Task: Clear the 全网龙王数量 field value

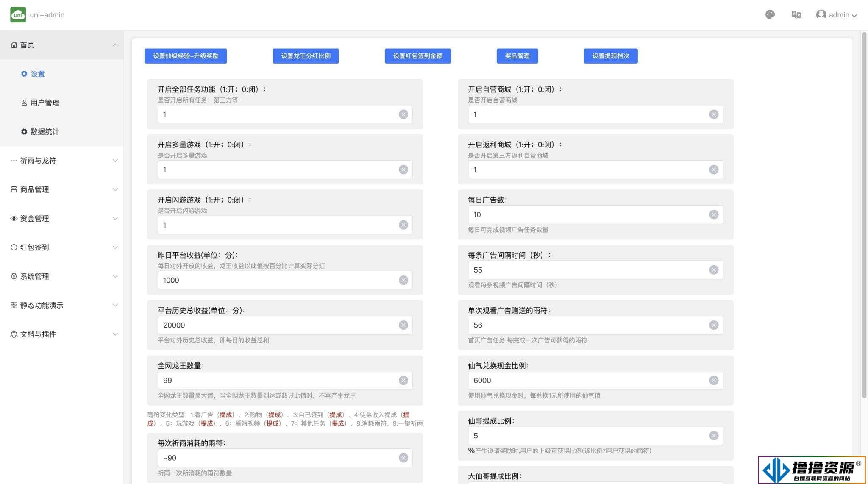Action: click(403, 381)
